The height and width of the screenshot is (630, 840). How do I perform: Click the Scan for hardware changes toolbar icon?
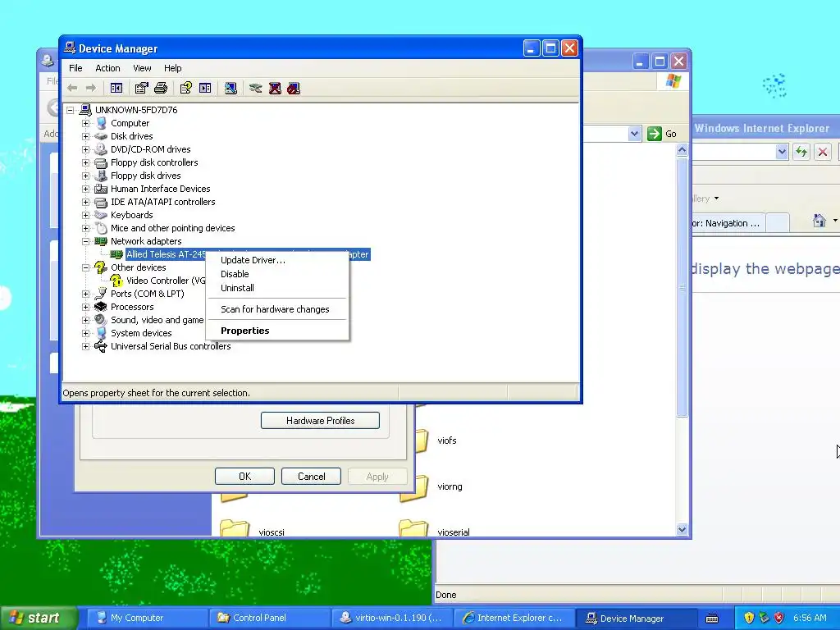tap(231, 88)
